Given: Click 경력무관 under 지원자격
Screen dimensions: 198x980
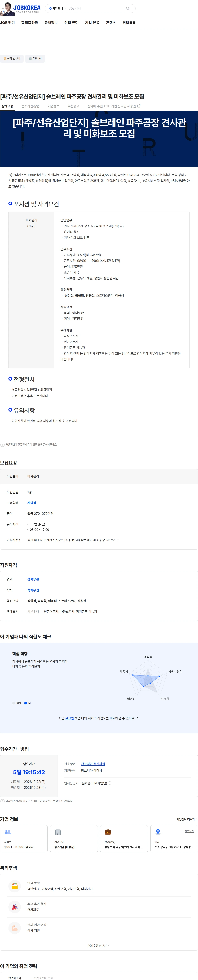Looking at the screenshot, I should (33, 579).
